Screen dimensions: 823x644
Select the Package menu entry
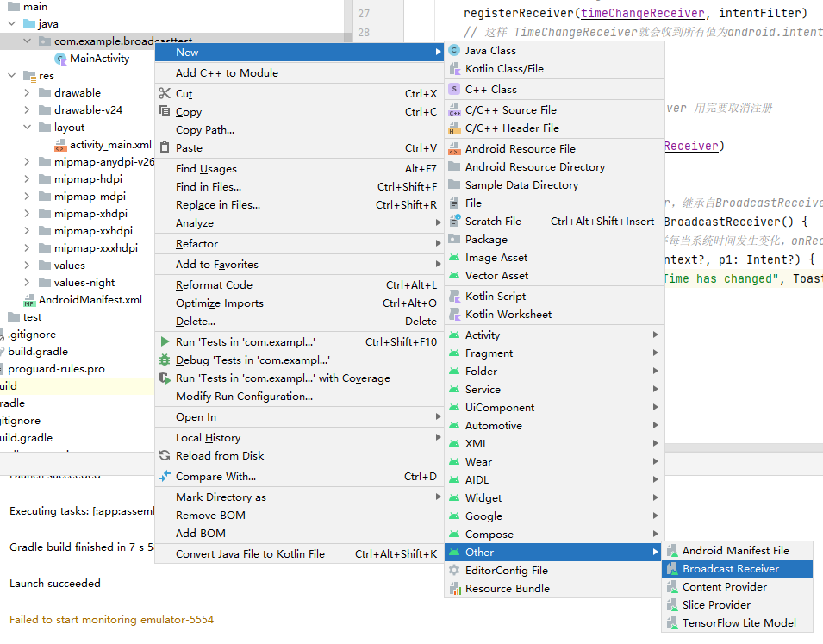tap(554, 239)
